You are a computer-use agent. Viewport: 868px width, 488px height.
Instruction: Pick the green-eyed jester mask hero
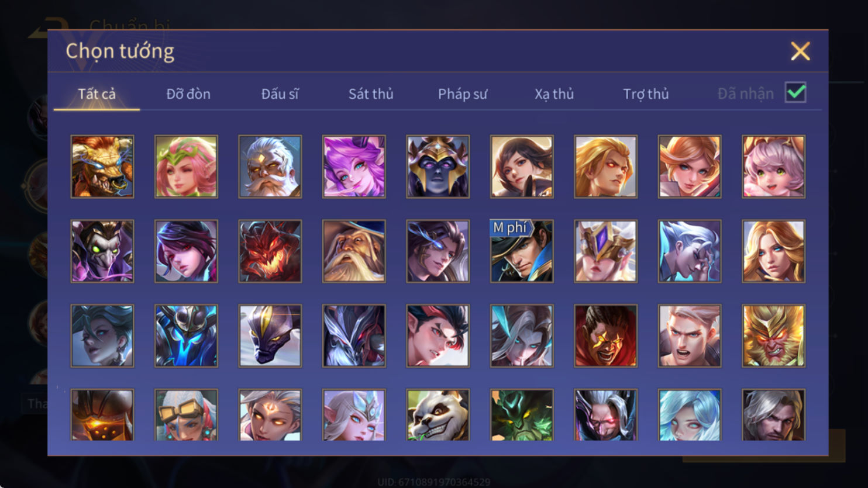coord(102,251)
